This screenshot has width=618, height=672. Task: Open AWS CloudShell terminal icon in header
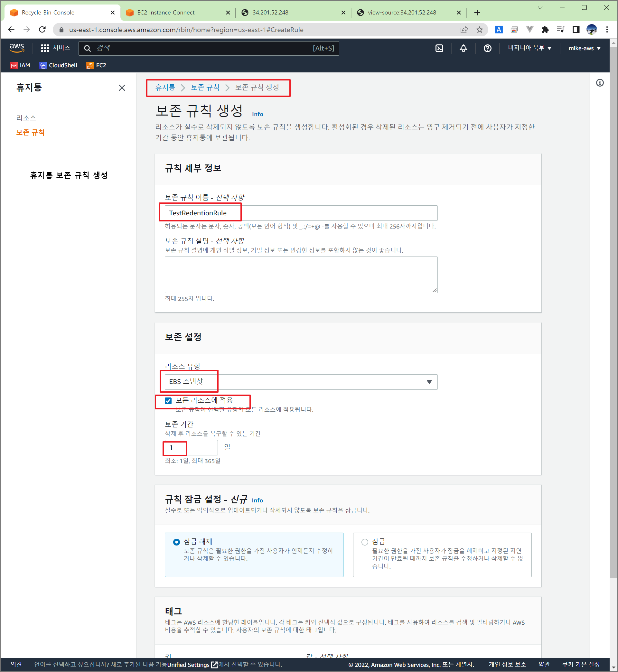[439, 48]
